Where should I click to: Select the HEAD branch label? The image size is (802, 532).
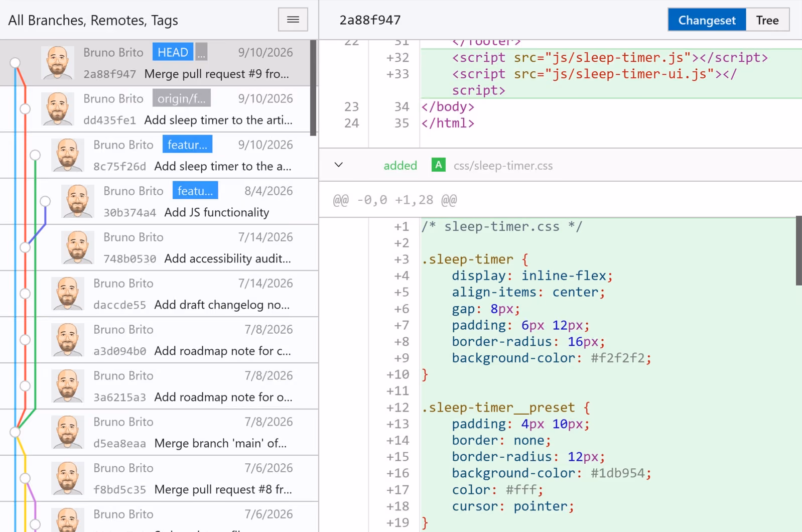pos(173,52)
